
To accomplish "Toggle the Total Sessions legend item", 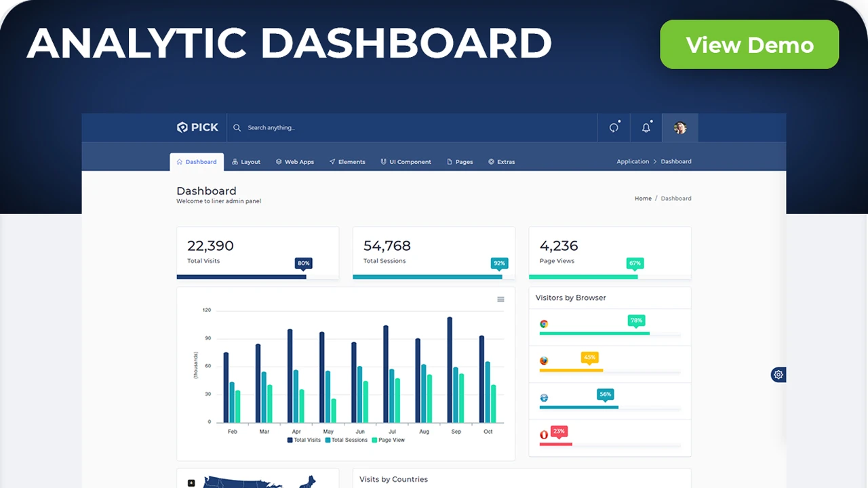I will [347, 440].
